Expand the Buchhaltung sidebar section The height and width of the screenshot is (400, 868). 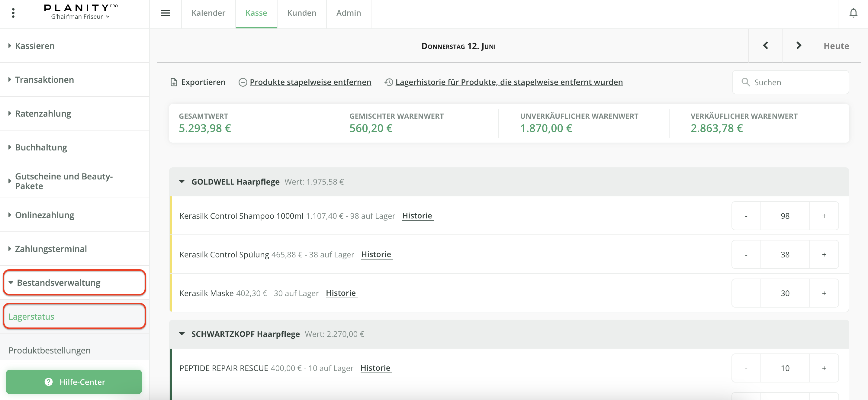click(x=41, y=147)
